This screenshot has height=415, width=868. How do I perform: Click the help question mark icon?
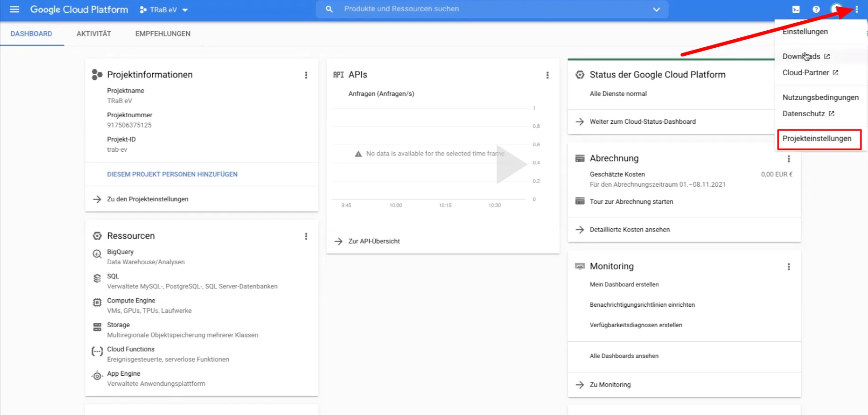816,9
